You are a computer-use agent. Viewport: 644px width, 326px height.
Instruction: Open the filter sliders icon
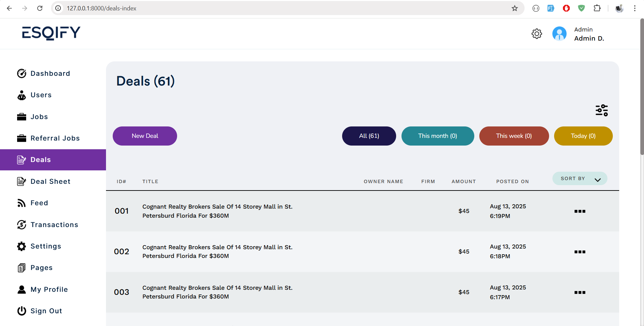coord(601,110)
